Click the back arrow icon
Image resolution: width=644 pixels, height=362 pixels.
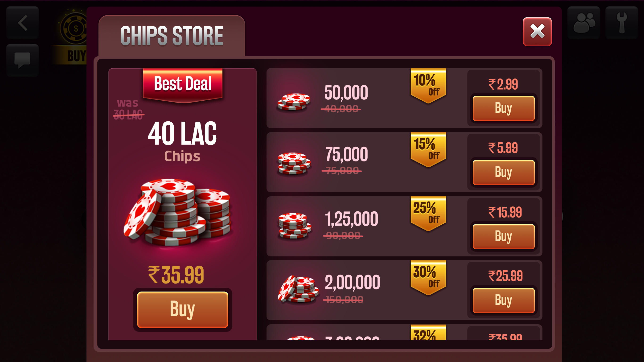(x=22, y=23)
